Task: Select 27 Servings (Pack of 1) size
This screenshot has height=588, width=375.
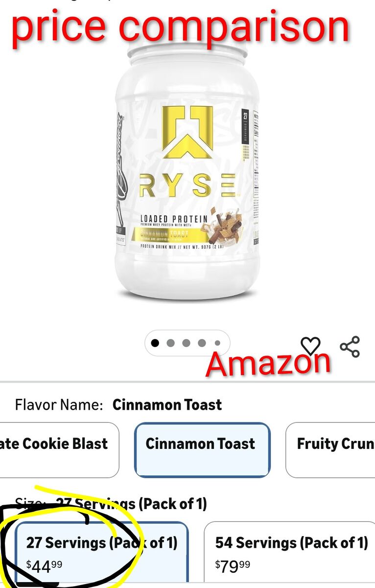Action: 101,554
